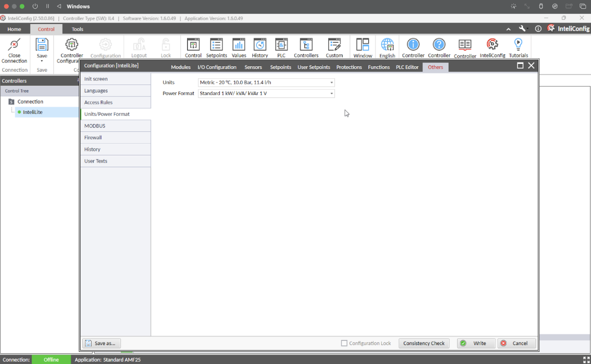Switch to the Setpoints configuration tab
Image resolution: width=591 pixels, height=364 pixels.
pyautogui.click(x=280, y=67)
